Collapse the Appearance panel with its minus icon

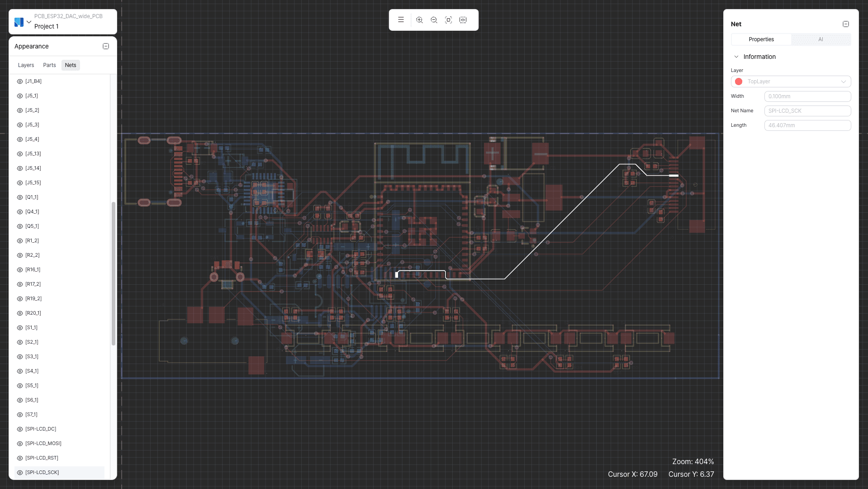106,46
